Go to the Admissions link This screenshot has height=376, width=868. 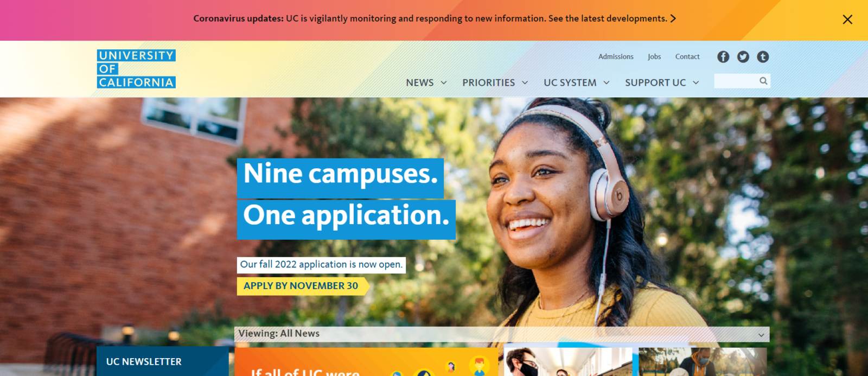click(616, 56)
